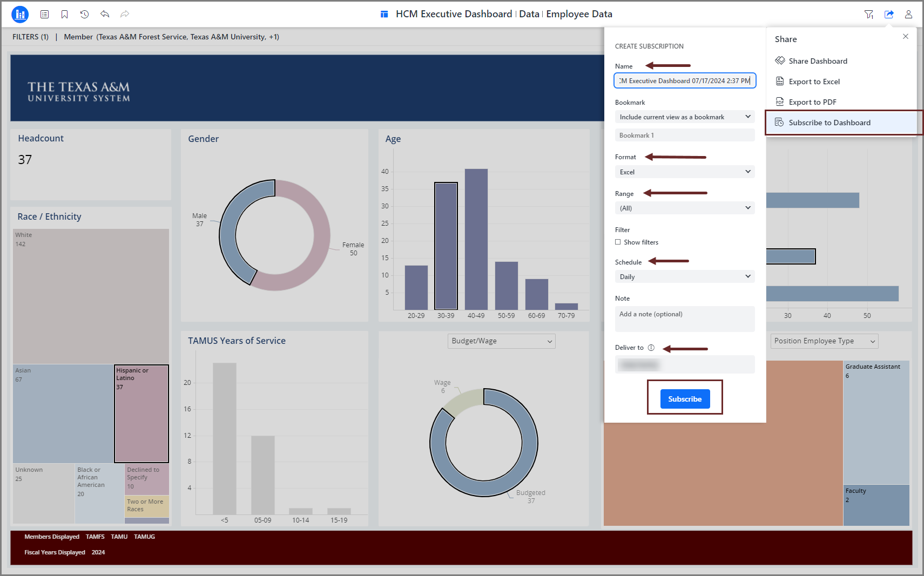Screen dimensions: 924x576
Task: Click the Add a note text area
Action: 684,319
